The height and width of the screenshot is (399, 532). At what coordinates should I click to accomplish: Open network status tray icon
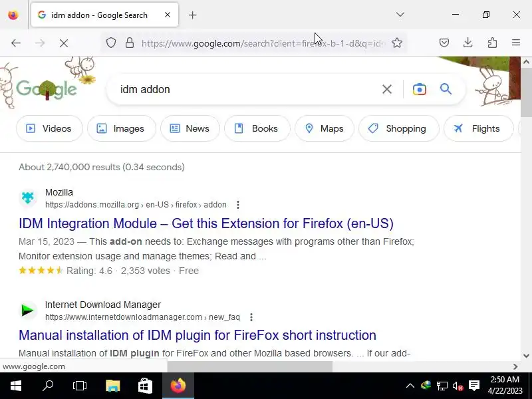(442, 386)
